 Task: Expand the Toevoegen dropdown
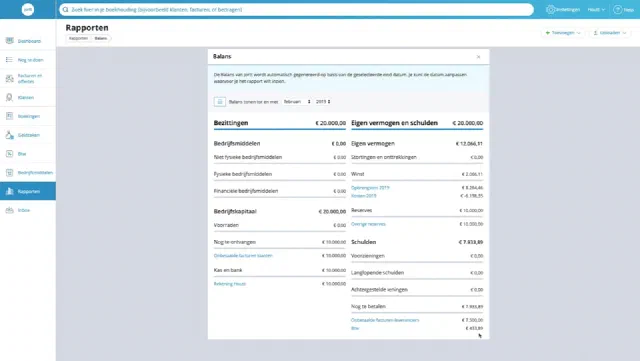563,33
